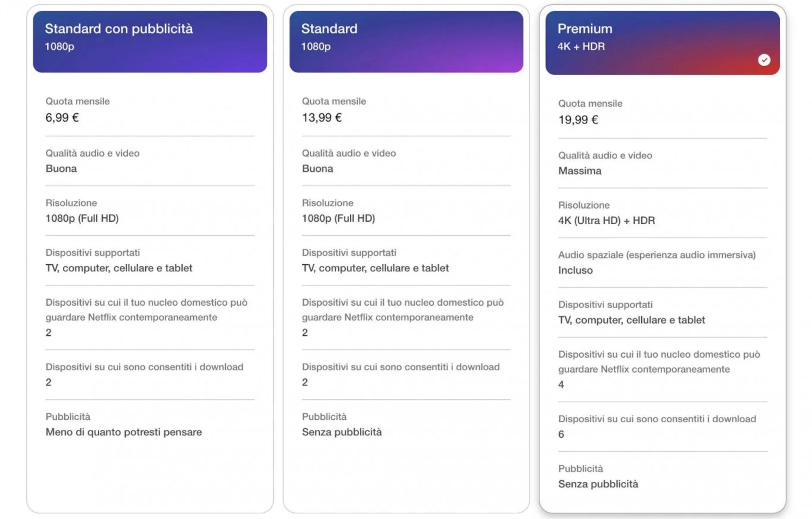
Task: Click 1080p (Full HD) in the Standard card
Action: [x=338, y=219]
